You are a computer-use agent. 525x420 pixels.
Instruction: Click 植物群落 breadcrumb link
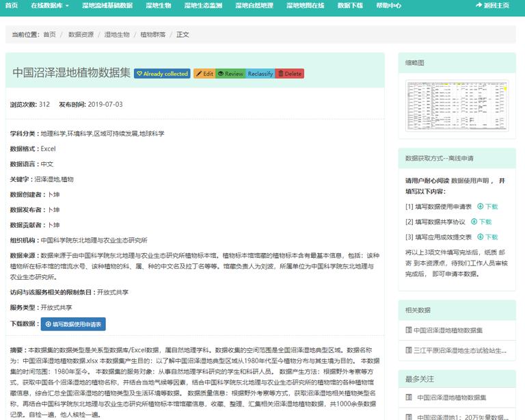click(x=152, y=34)
